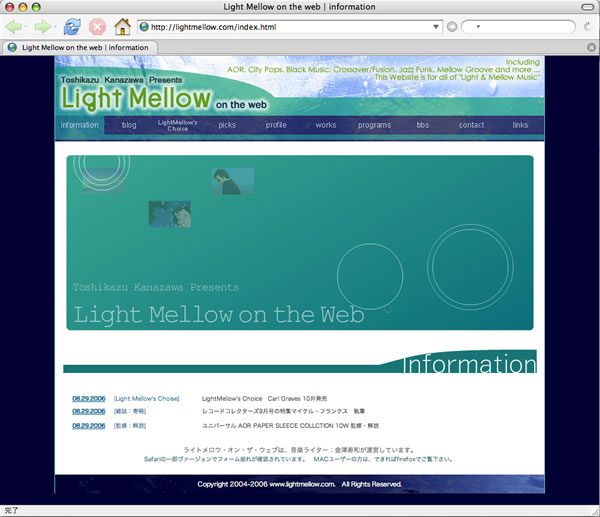The width and height of the screenshot is (600, 517).
Task: Reload the page with the refresh icon
Action: coord(72,27)
